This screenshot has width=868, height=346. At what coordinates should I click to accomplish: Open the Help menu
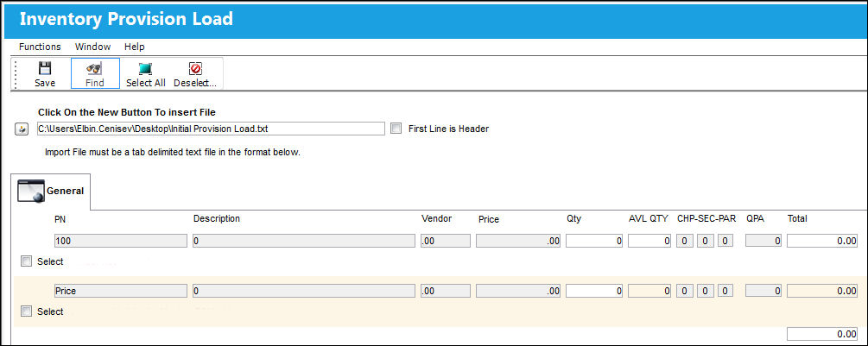tap(135, 47)
